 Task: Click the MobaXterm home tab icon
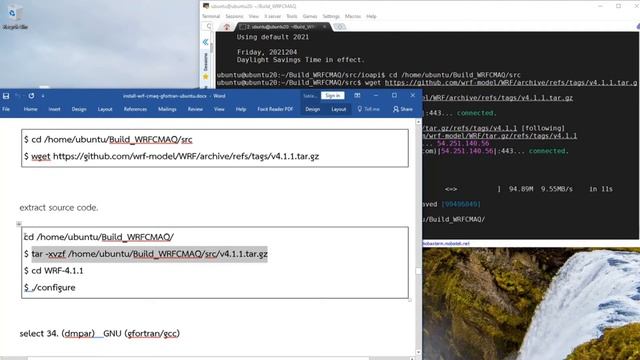[227, 27]
